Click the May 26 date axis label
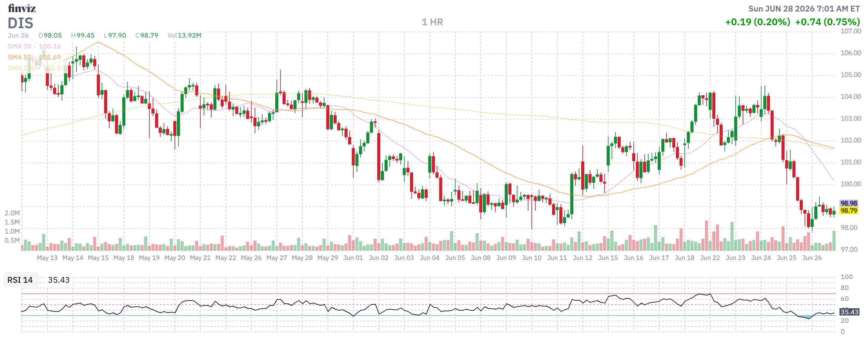868x341 pixels. [251, 258]
